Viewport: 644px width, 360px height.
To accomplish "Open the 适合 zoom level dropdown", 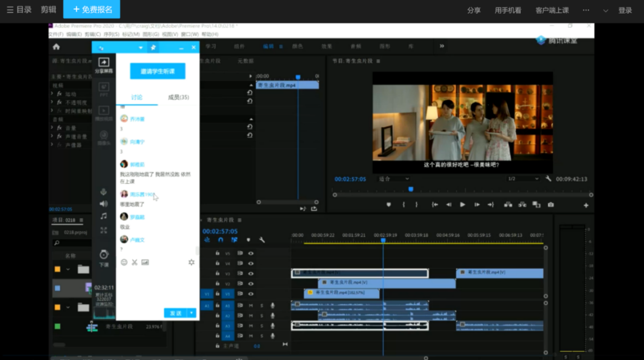I will (x=394, y=179).
